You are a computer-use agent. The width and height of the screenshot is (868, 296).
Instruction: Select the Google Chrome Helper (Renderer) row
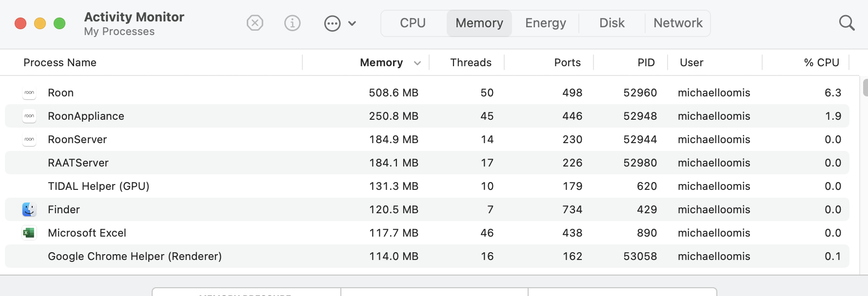[x=427, y=256]
